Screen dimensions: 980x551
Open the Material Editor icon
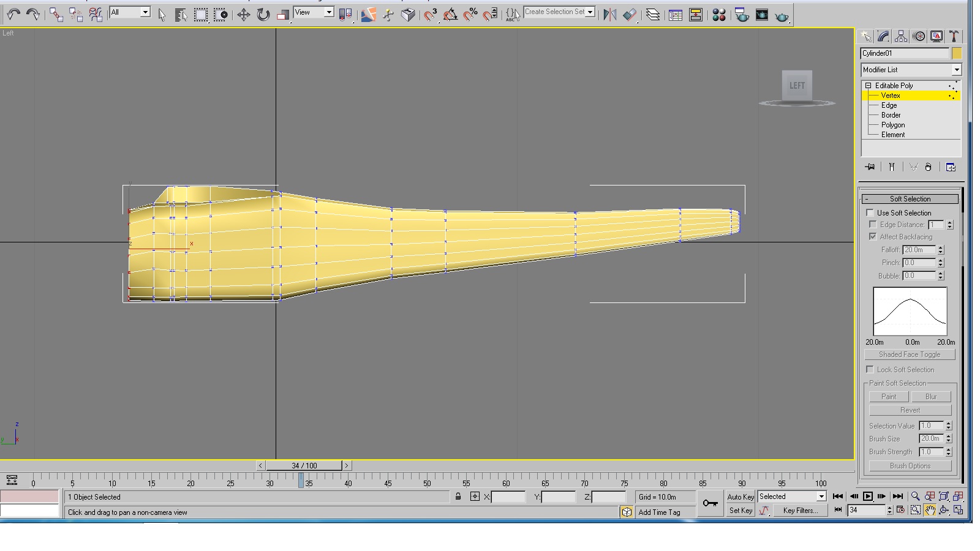pos(719,15)
